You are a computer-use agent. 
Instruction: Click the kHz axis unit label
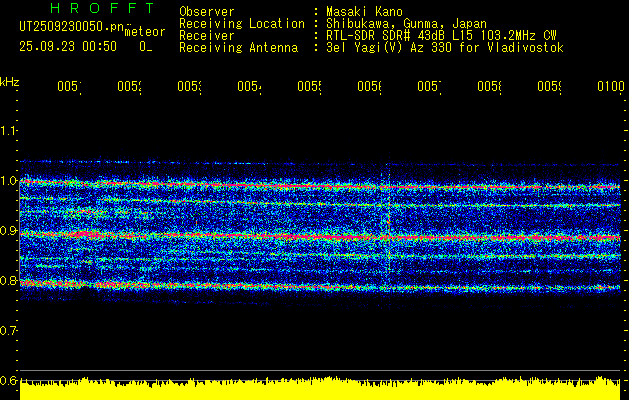(x=9, y=82)
